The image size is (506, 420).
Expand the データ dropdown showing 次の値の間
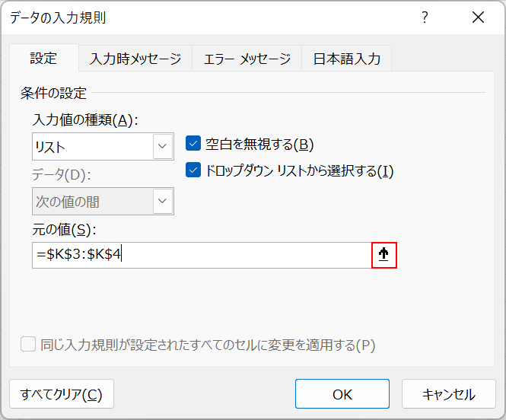pyautogui.click(x=162, y=202)
